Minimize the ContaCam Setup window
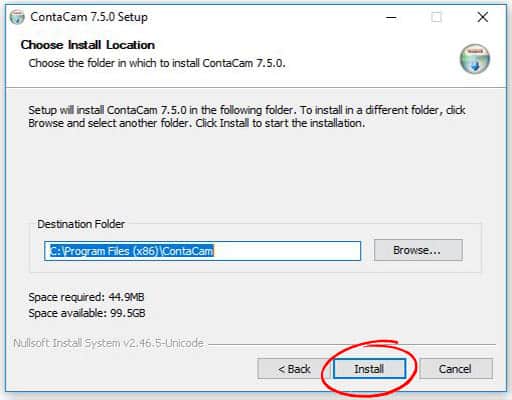512x400 pixels. pos(391,17)
